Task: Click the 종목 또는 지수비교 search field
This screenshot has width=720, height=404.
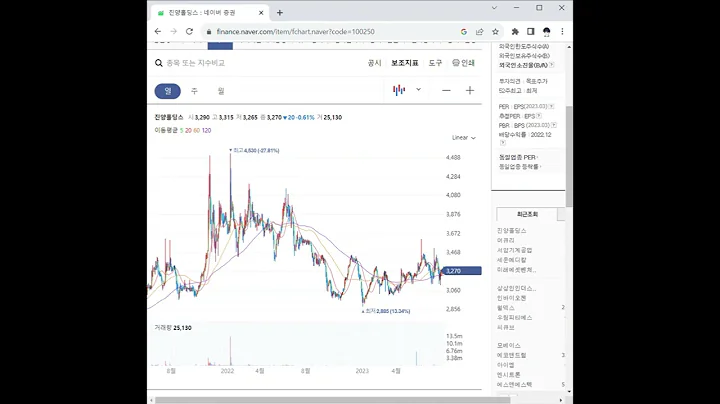Action: (196, 63)
